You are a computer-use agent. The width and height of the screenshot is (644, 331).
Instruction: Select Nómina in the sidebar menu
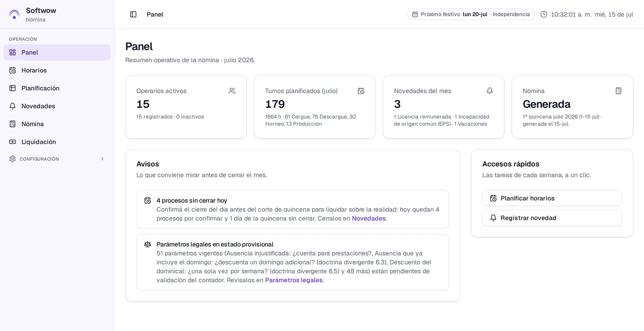[57, 124]
